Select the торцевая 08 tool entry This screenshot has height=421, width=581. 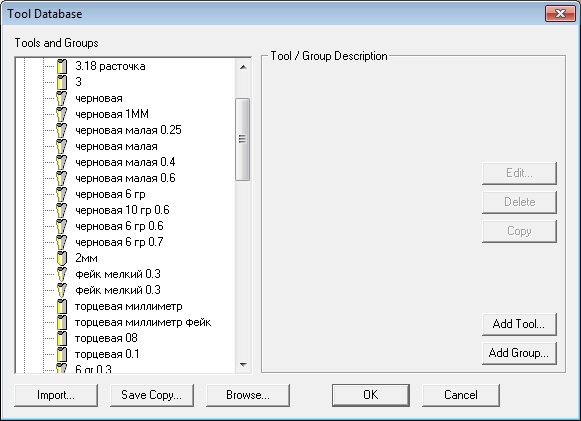tap(106, 338)
